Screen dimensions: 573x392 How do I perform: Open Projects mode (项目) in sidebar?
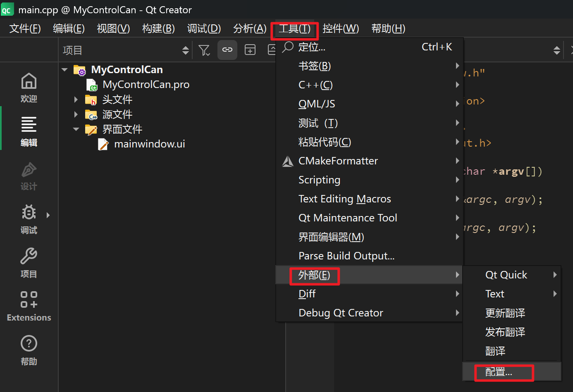click(29, 263)
